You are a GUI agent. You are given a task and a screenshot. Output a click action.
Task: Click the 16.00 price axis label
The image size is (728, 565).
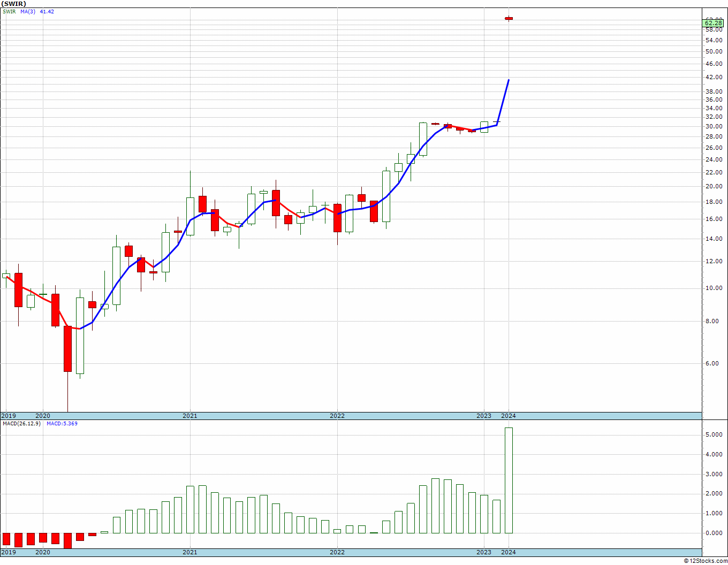pos(714,219)
